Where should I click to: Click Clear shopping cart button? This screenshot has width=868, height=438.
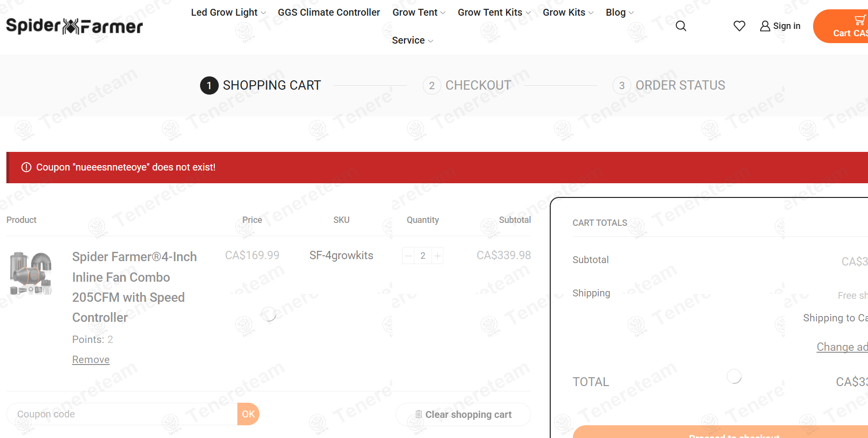[463, 414]
